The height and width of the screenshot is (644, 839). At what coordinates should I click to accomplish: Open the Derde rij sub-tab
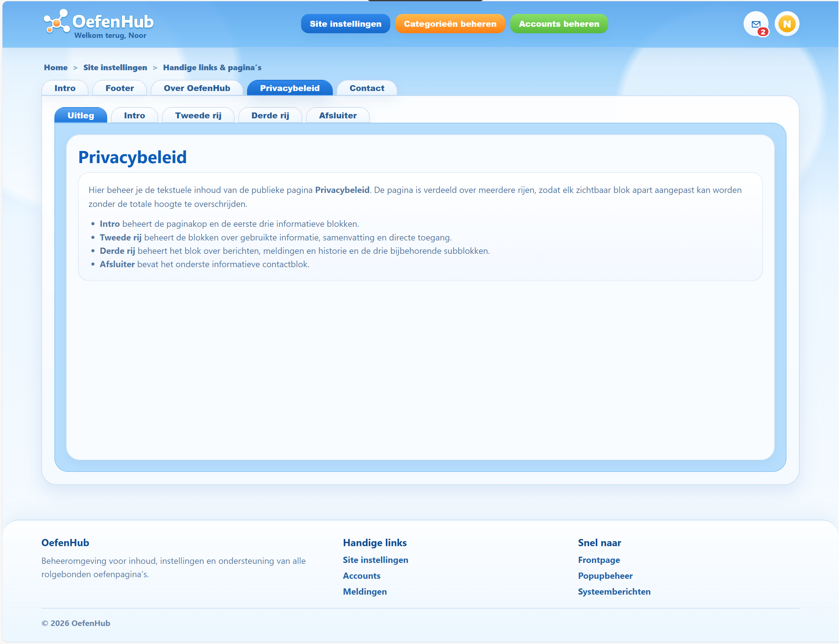[x=270, y=115]
